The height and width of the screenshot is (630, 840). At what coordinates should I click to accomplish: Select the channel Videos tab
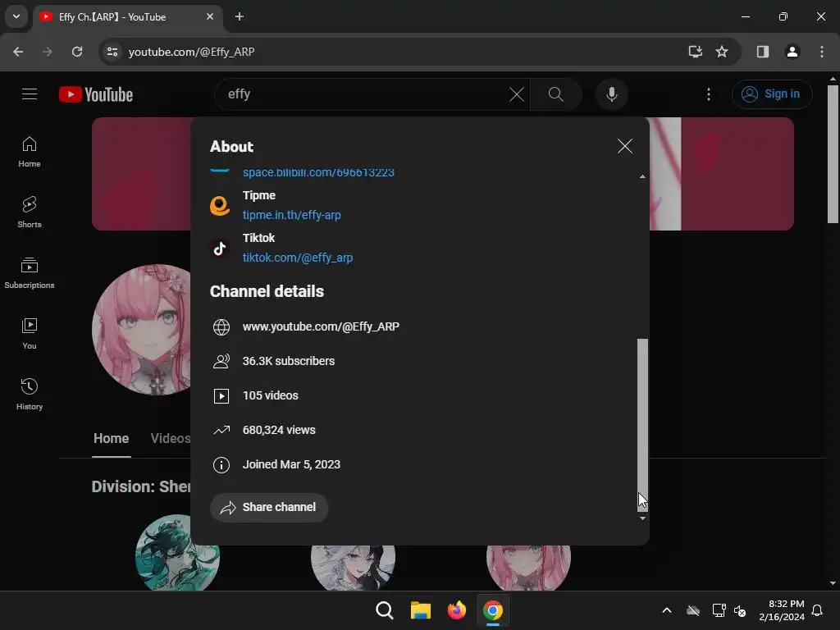pyautogui.click(x=171, y=439)
